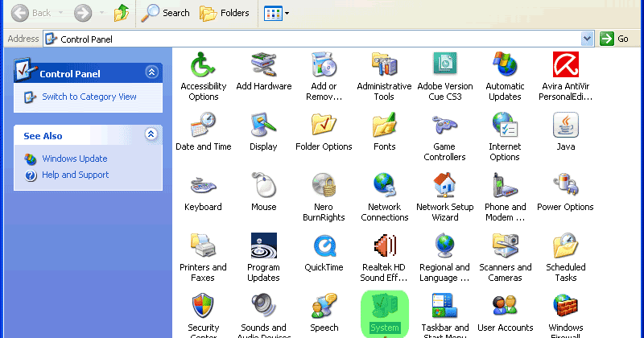644x338 pixels.
Task: Open Keyboard settings
Action: [x=203, y=192]
